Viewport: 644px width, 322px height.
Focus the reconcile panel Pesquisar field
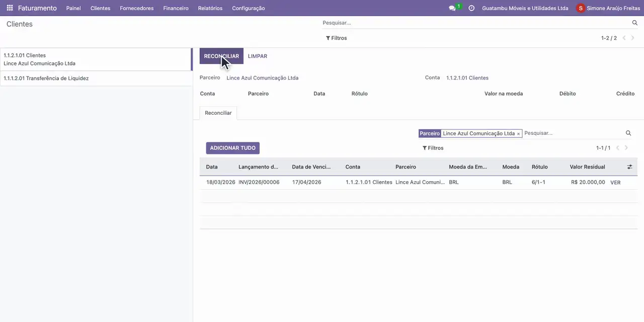pyautogui.click(x=573, y=133)
